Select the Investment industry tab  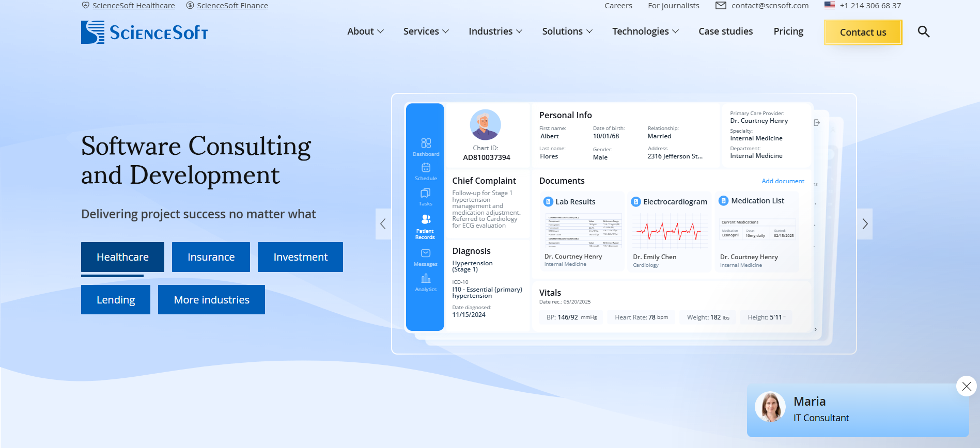[300, 257]
